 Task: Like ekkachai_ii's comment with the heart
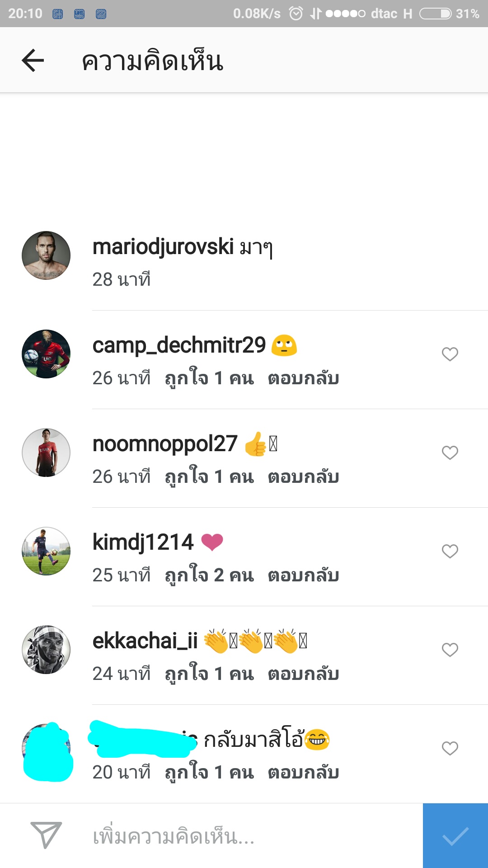pyautogui.click(x=450, y=650)
